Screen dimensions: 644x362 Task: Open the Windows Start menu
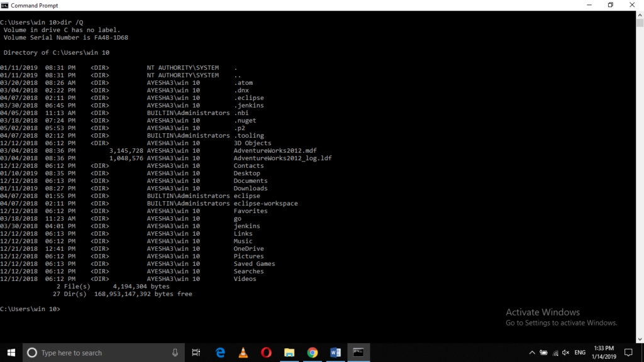tap(11, 353)
